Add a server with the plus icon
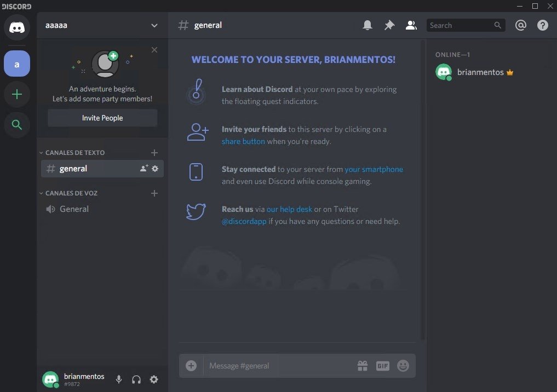The image size is (557, 392). (16, 94)
